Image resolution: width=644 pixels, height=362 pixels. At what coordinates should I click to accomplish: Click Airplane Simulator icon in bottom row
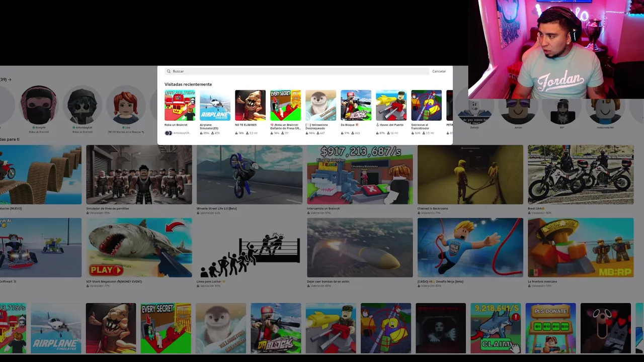coord(56,328)
